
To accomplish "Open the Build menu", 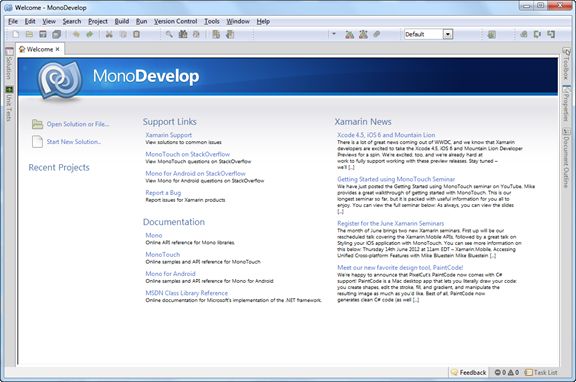I will point(122,21).
